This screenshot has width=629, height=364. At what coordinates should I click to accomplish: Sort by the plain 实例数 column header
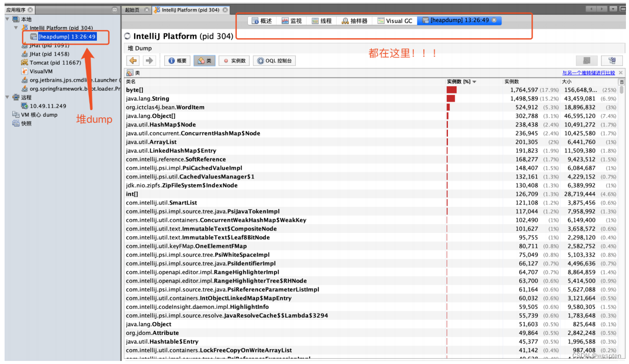(532, 82)
